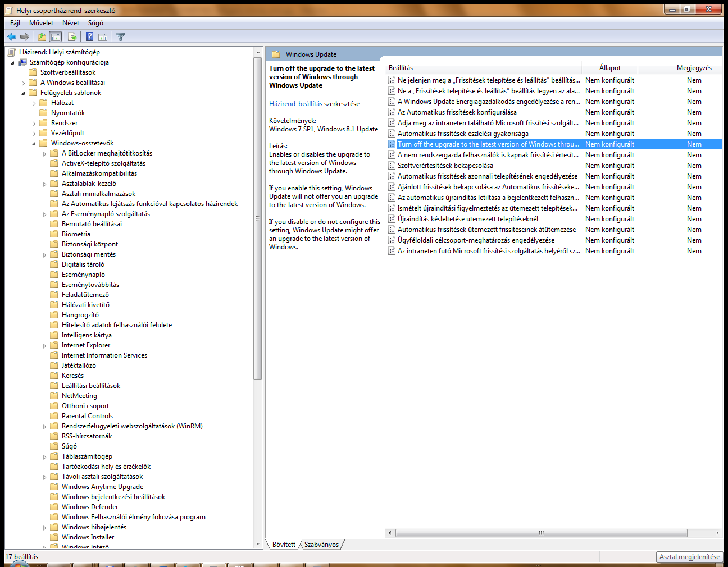
Task: Select the Otthoni csoport tree item
Action: [85, 406]
